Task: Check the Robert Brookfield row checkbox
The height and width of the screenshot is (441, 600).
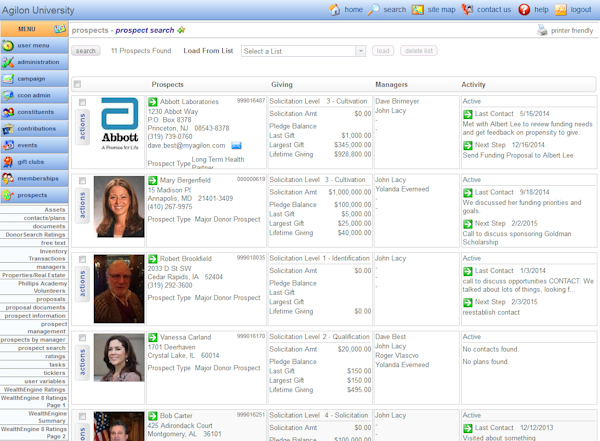Action: tap(82, 259)
